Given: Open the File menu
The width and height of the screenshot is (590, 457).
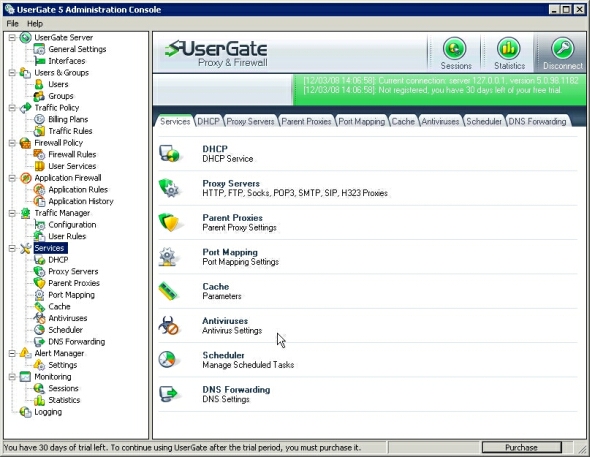Looking at the screenshot, I should (12, 24).
